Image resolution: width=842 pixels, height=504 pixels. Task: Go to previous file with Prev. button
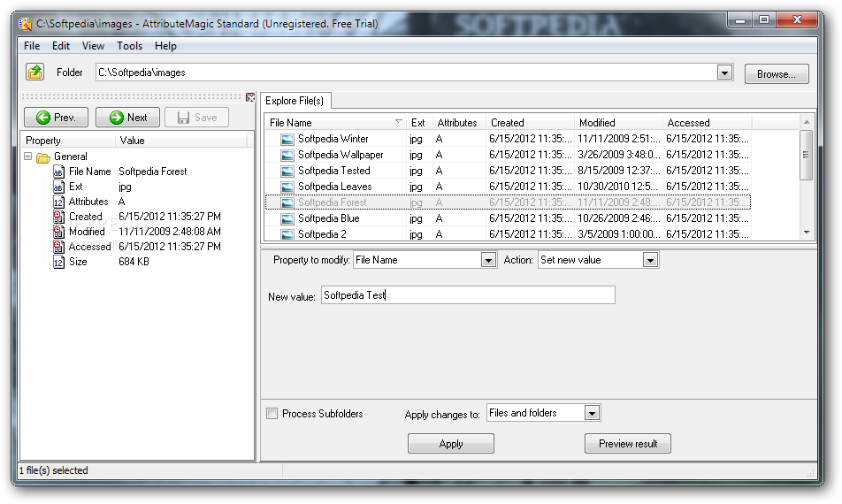tap(56, 118)
